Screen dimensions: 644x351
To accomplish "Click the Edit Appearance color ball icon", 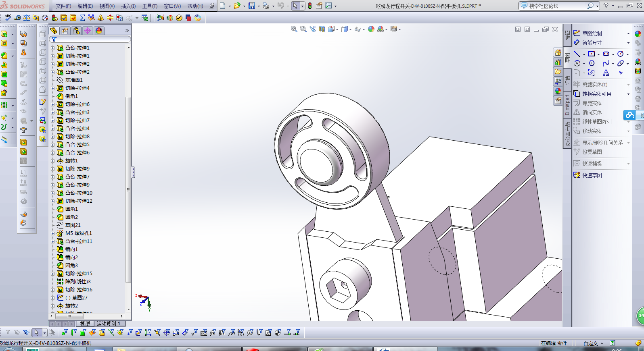I will coord(371,29).
